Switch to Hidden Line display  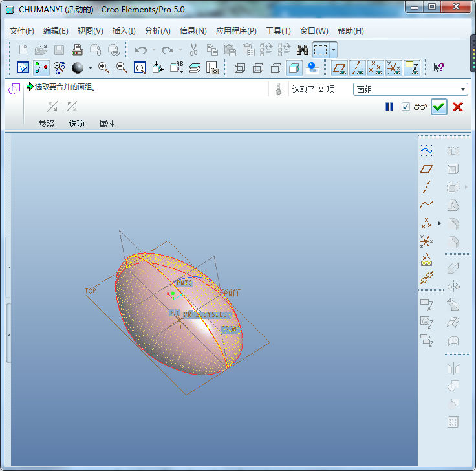point(258,68)
